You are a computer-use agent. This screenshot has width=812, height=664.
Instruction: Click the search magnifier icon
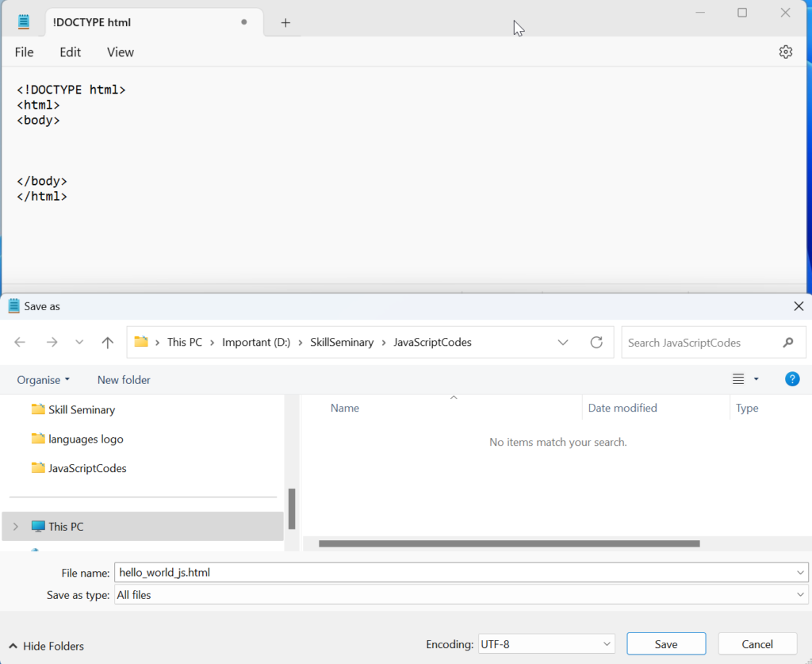point(788,343)
